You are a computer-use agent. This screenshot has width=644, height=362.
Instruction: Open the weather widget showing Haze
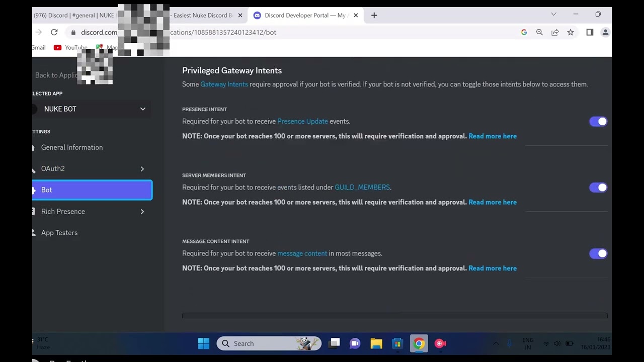tap(42, 343)
